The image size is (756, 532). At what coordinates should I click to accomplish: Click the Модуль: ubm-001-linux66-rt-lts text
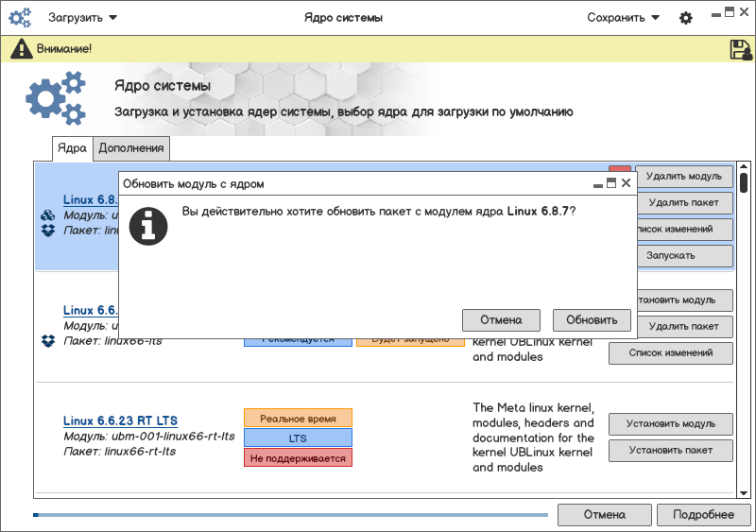(x=149, y=437)
